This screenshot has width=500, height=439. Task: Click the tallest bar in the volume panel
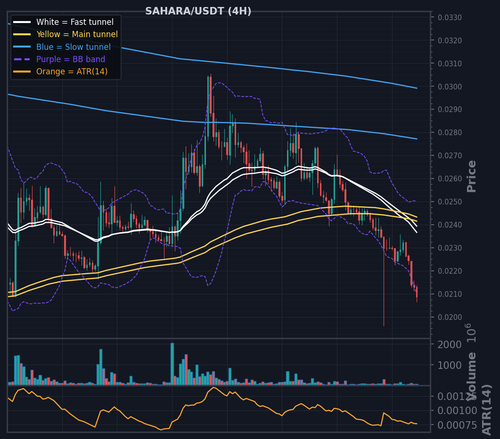click(x=172, y=364)
